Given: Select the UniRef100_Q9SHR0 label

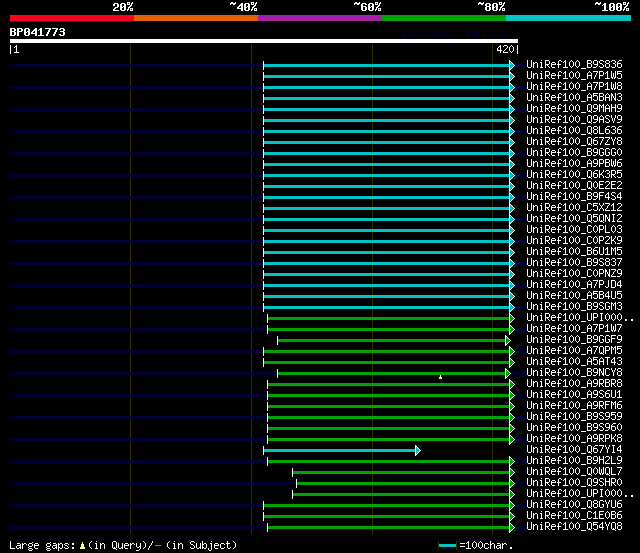Looking at the screenshot, I should tap(574, 483).
